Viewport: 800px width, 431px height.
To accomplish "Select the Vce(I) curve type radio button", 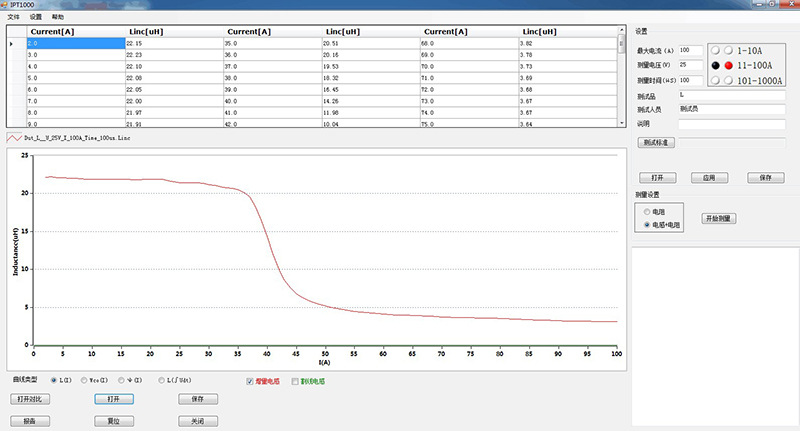I will click(84, 381).
